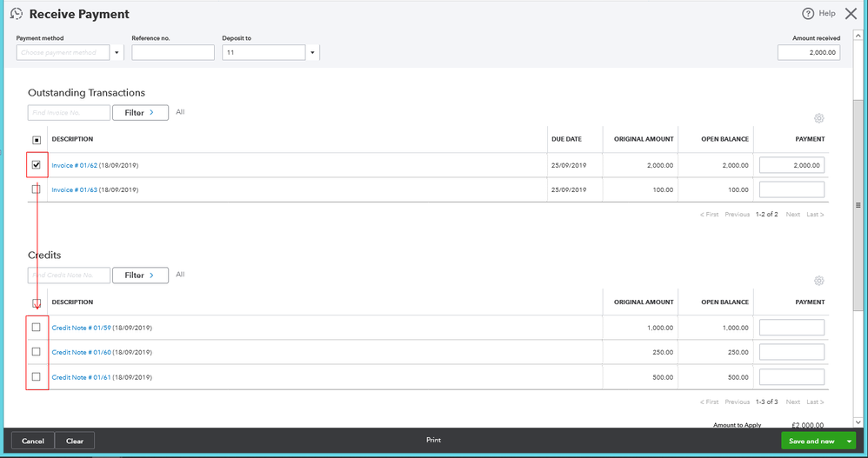868x458 pixels.
Task: Click the Help question mark icon
Action: click(808, 14)
